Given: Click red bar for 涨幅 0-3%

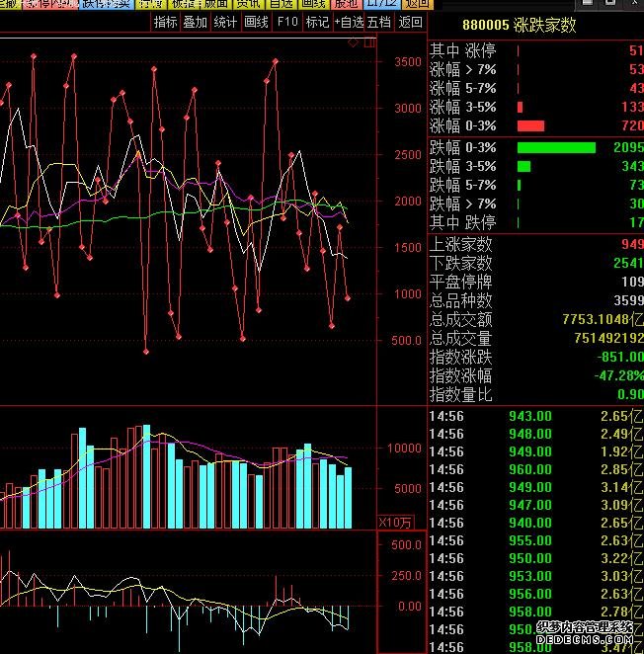Looking at the screenshot, I should point(530,126).
